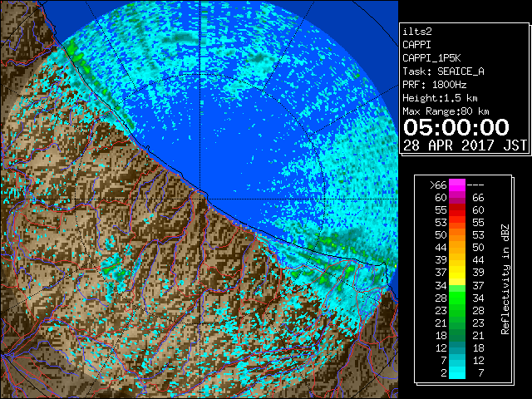Screen dimensions: 532x399
Task: Select the 'Height:1.5 km' text
Action: tap(440, 98)
